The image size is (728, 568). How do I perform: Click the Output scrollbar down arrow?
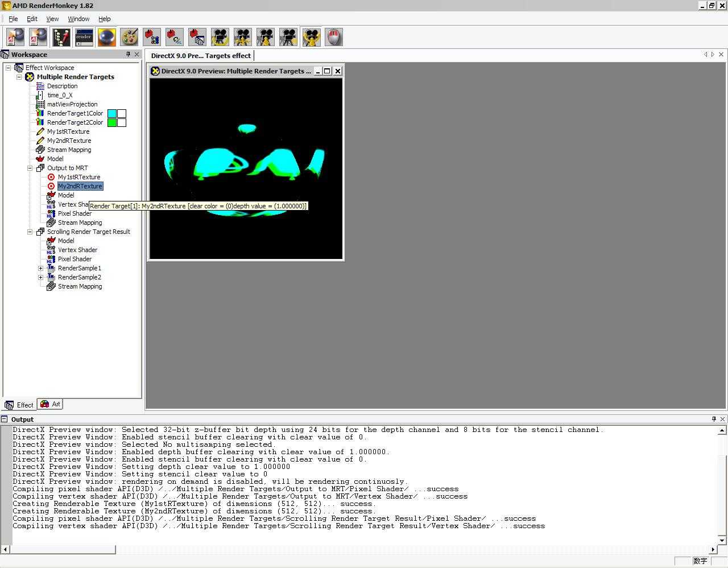click(x=722, y=540)
